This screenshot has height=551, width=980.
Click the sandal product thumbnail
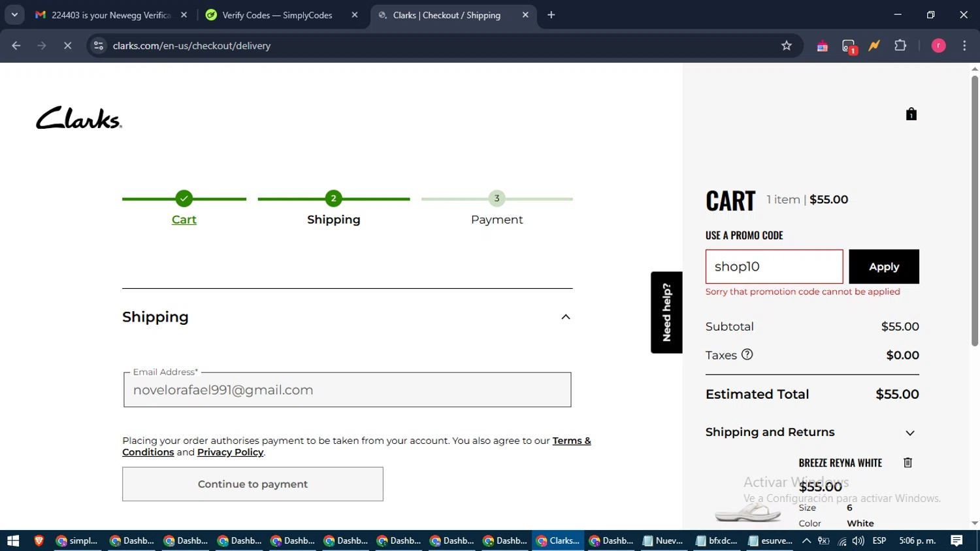click(748, 512)
